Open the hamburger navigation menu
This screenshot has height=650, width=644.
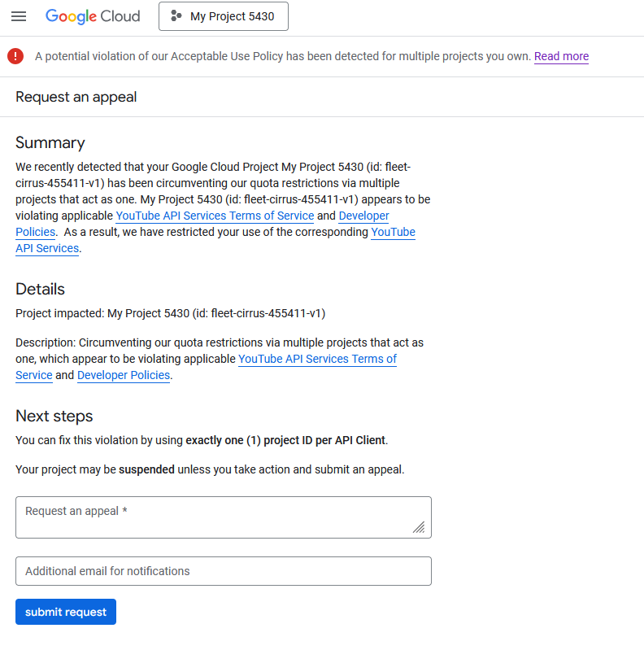[19, 16]
